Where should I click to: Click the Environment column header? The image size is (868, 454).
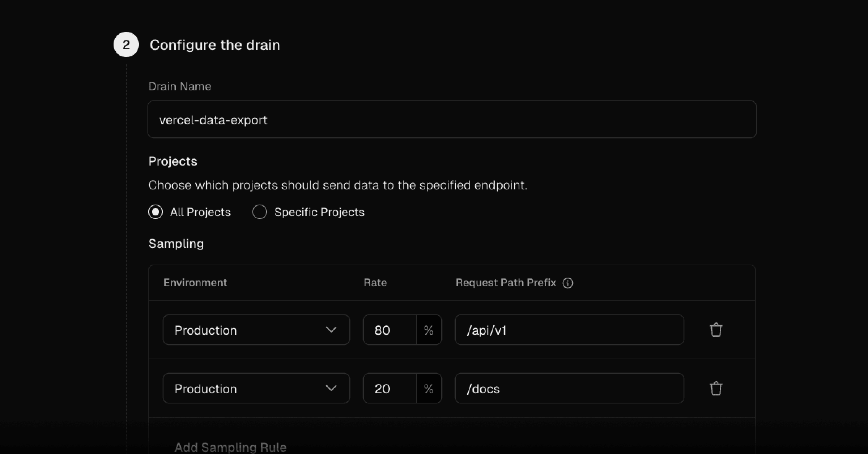pos(195,283)
